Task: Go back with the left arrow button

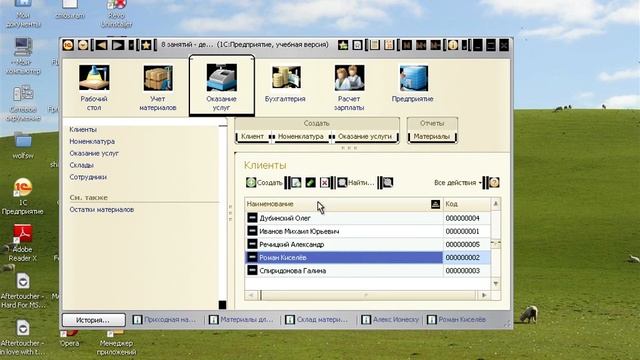Action: pos(101,45)
